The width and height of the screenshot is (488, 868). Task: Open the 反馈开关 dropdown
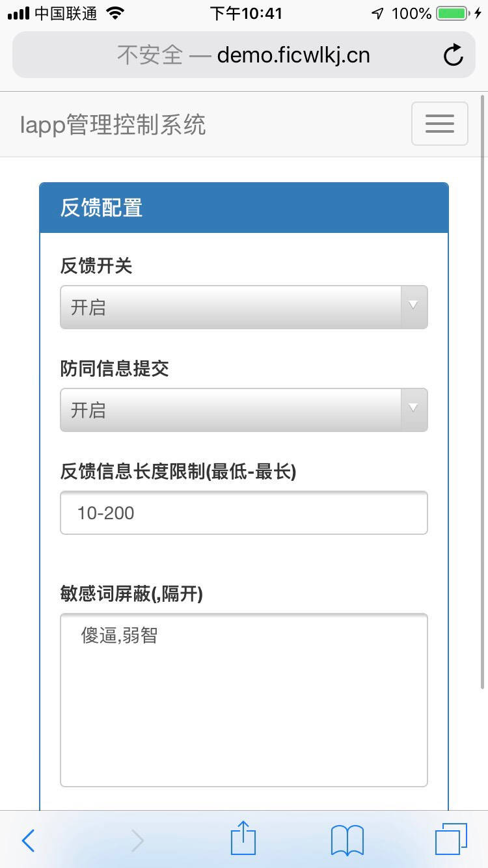tap(231, 307)
